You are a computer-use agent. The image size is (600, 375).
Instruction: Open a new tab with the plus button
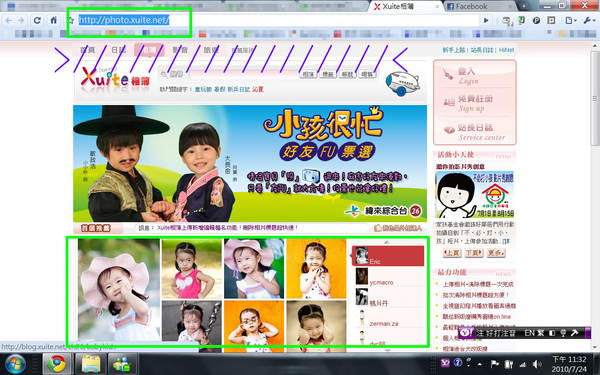point(523,6)
